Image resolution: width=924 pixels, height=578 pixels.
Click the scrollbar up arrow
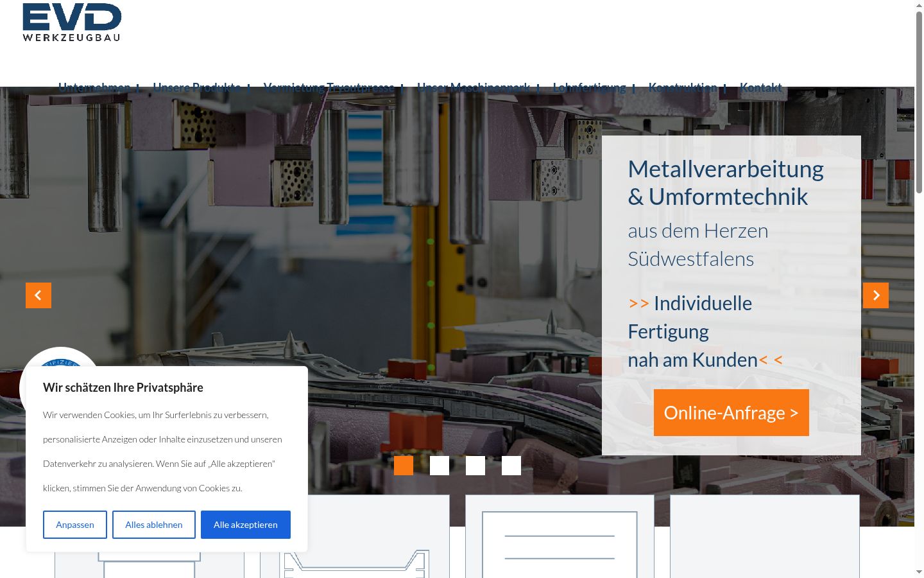[919, 5]
